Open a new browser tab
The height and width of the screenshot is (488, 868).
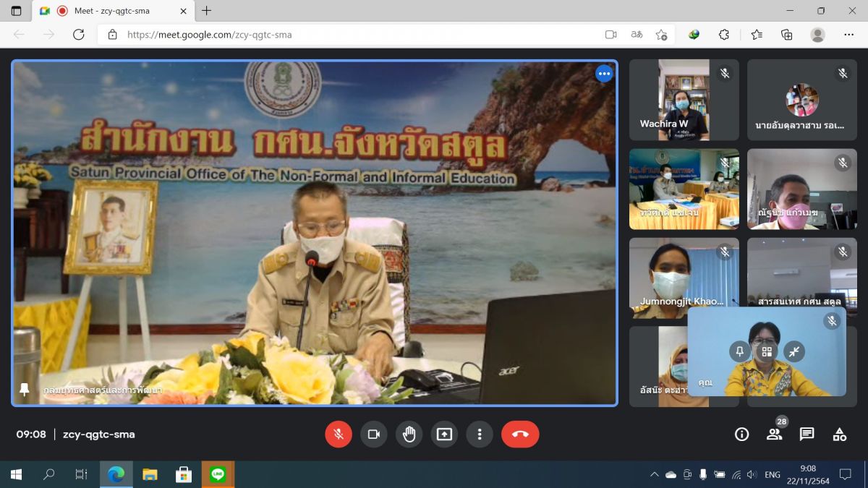pyautogui.click(x=207, y=11)
